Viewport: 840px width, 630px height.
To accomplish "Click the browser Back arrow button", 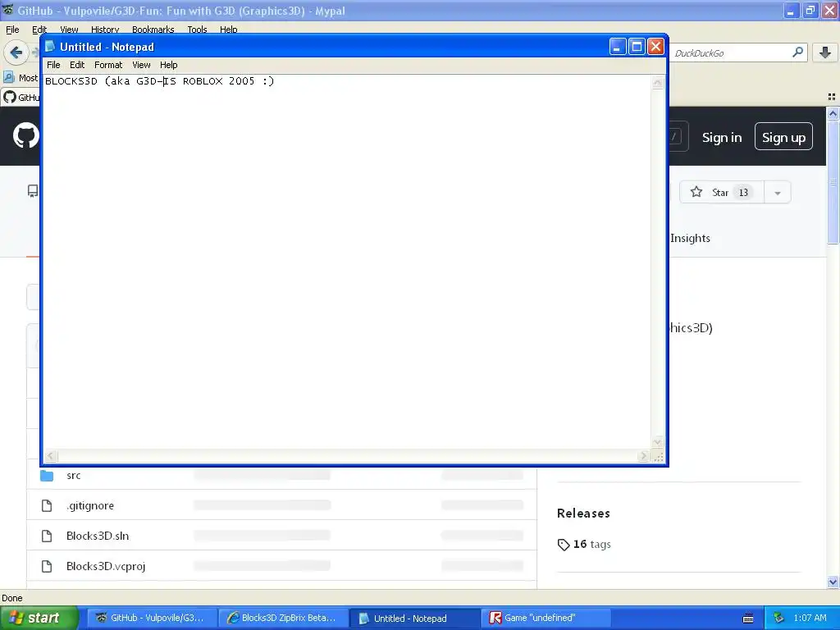I will (x=16, y=52).
